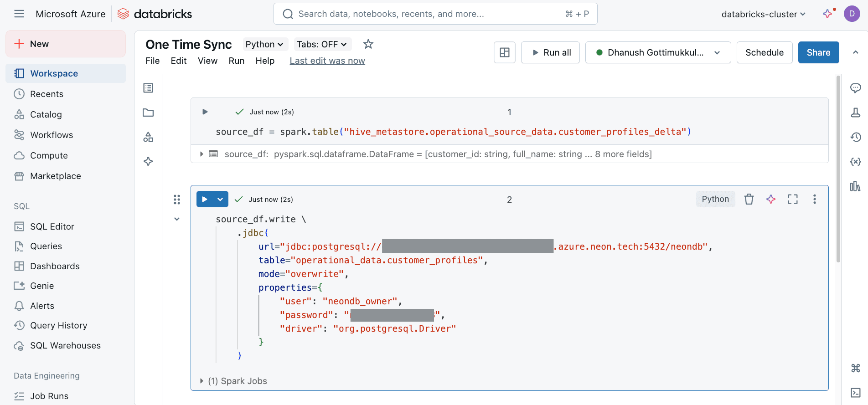Screen dimensions: 868x405
Task: Open Genie in sidebar
Action: tap(66, 286)
